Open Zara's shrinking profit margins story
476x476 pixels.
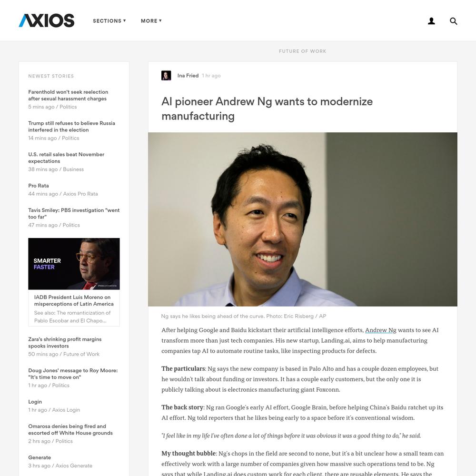click(x=65, y=343)
